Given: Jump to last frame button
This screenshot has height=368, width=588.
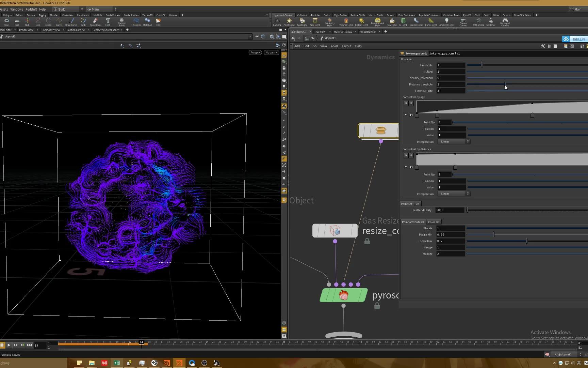Looking at the screenshot, I should (x=30, y=345).
